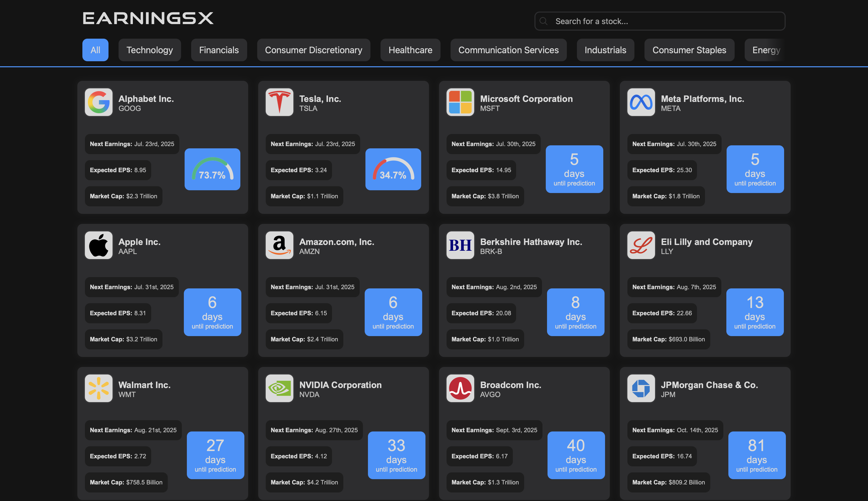This screenshot has width=868, height=501.
Task: Click Next Earnings: Oct. 14th, 2025
Action: pyautogui.click(x=675, y=430)
